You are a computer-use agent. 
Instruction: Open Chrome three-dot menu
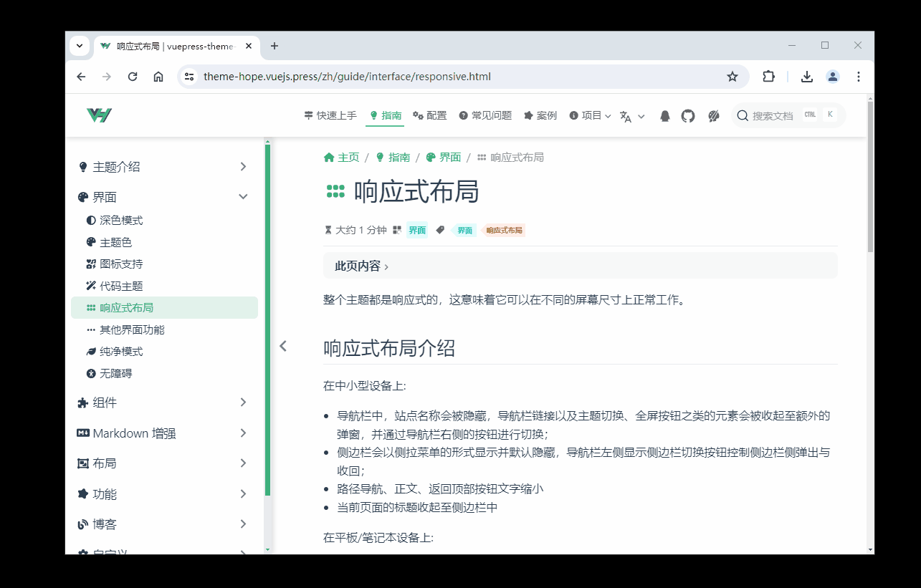tap(859, 77)
